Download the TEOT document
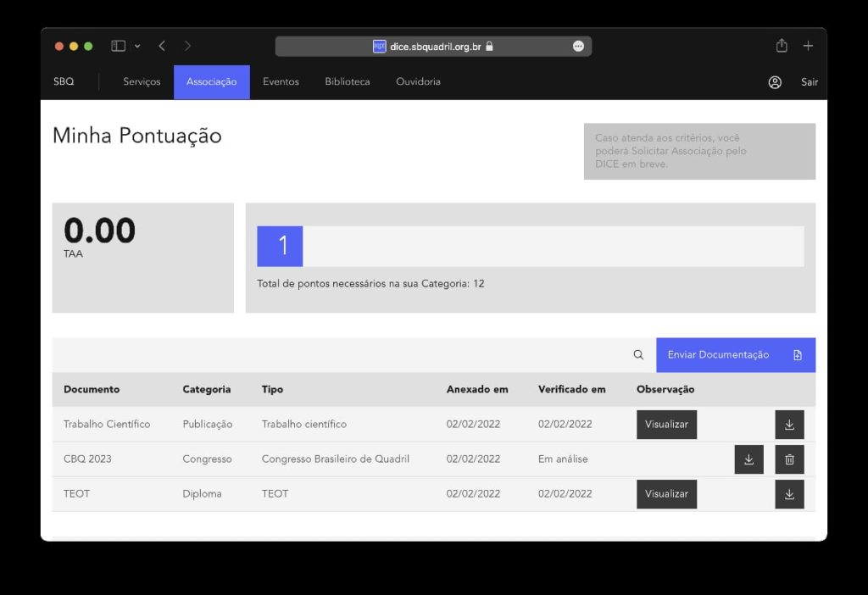This screenshot has height=595, width=868. coord(789,494)
